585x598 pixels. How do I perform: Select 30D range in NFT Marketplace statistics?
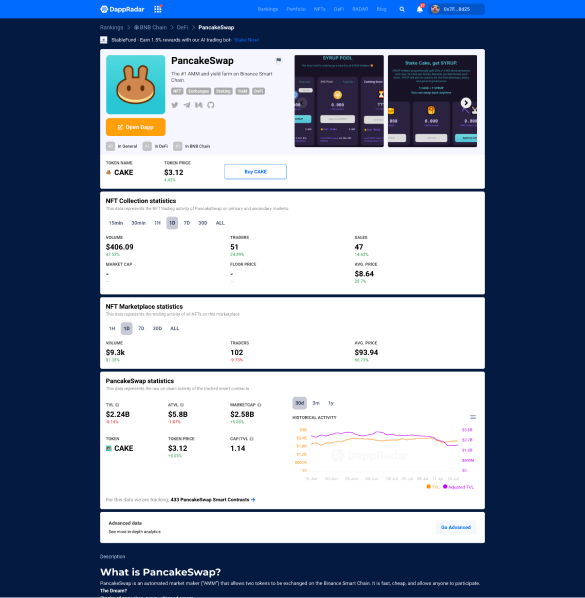pyautogui.click(x=157, y=328)
